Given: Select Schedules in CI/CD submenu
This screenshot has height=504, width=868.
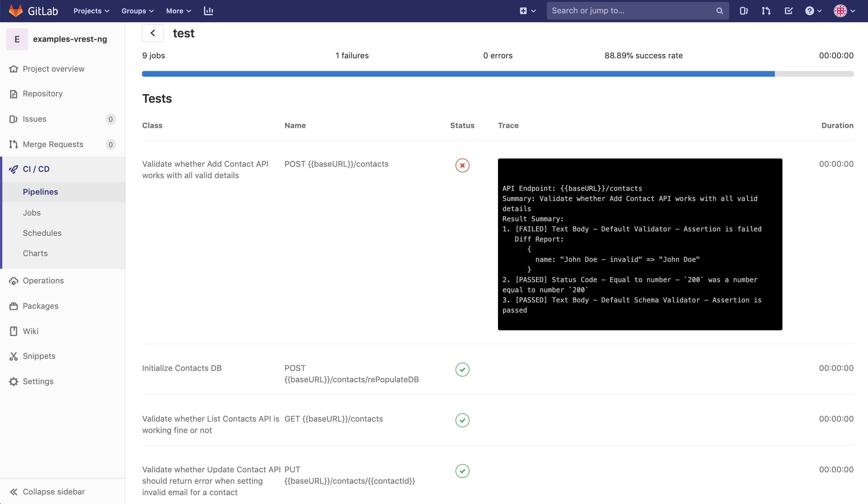Looking at the screenshot, I should (x=42, y=233).
